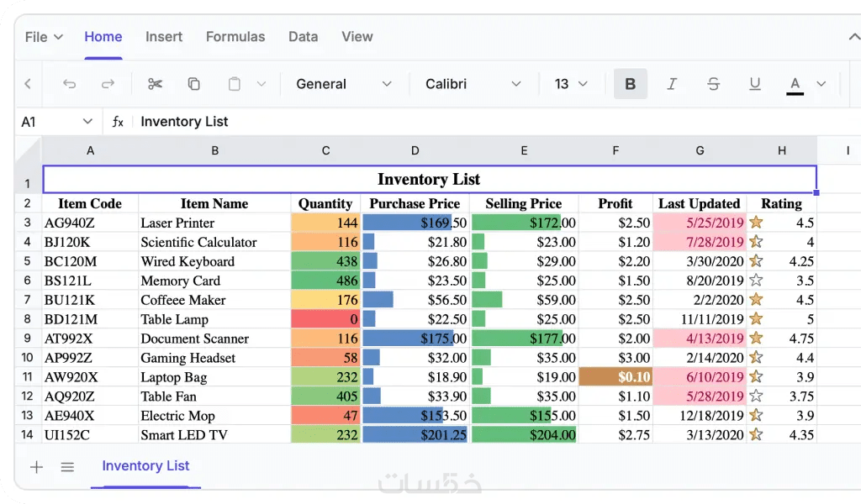Click the Copy icon in toolbar

tap(194, 84)
